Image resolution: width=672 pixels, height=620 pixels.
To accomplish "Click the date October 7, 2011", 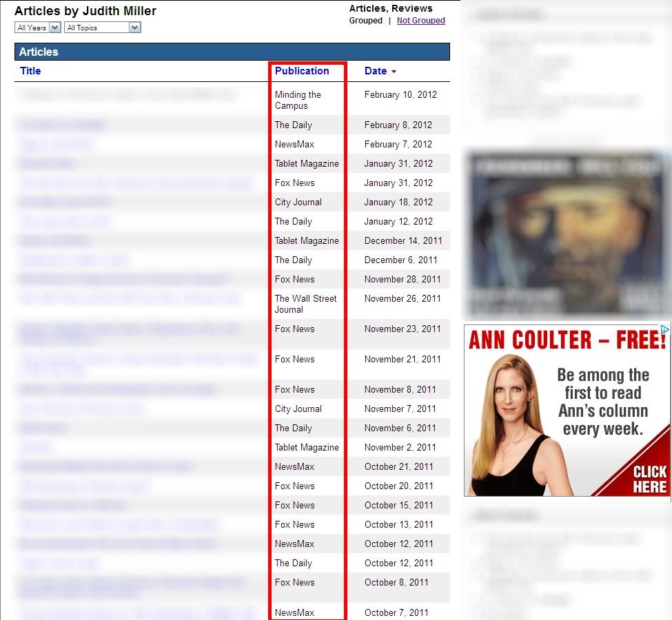I will click(x=396, y=613).
